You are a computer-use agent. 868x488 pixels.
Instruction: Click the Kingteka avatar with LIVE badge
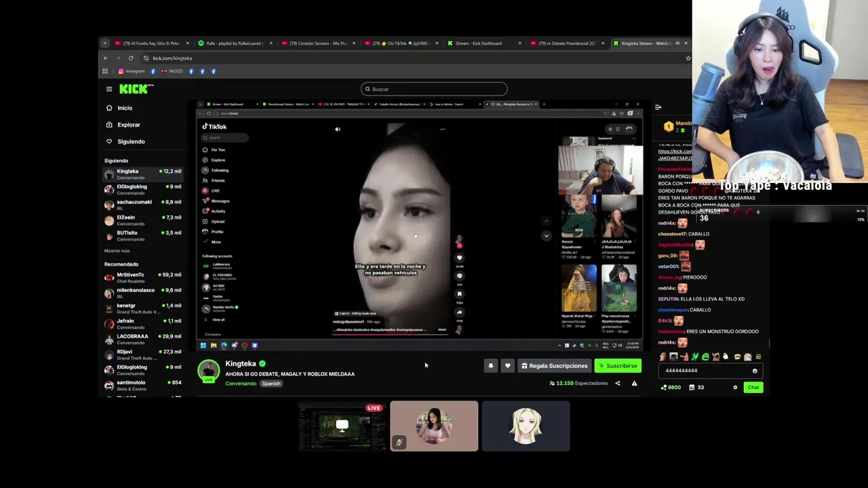(x=209, y=371)
